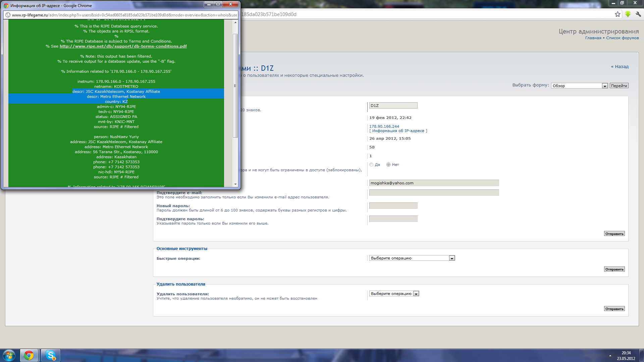Click 'Отправить' button under password fields

[614, 234]
